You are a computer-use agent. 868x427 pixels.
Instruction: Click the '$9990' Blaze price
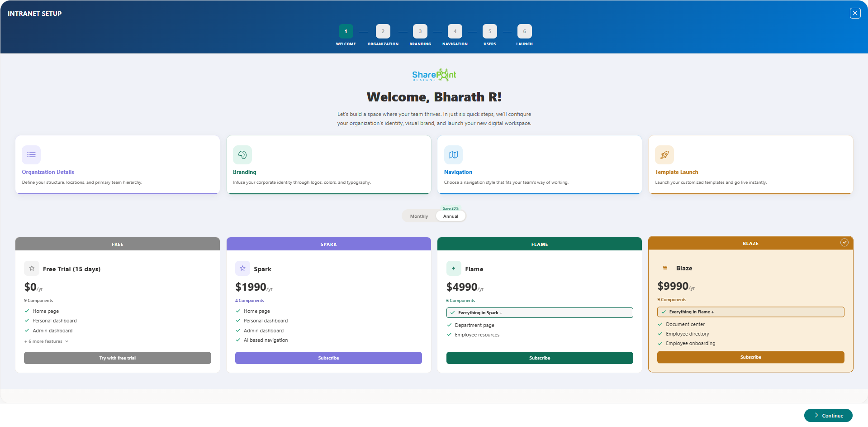(673, 286)
